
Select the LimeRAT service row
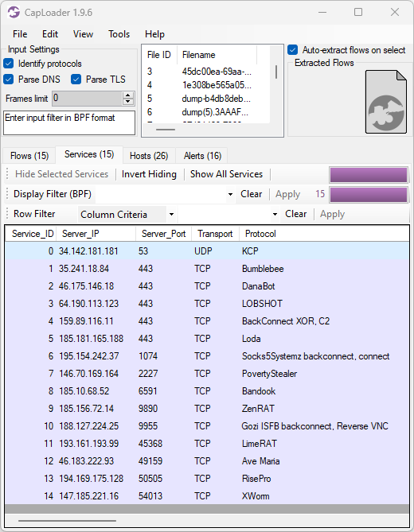(x=207, y=444)
